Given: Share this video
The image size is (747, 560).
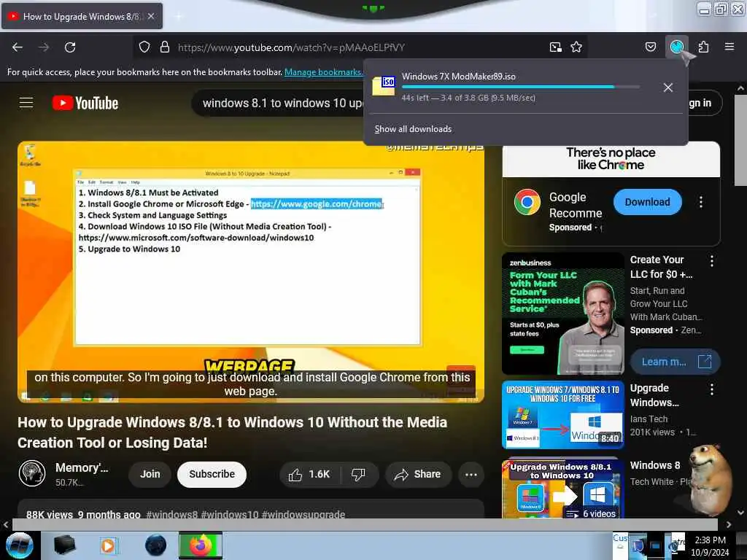Looking at the screenshot, I should pos(418,474).
